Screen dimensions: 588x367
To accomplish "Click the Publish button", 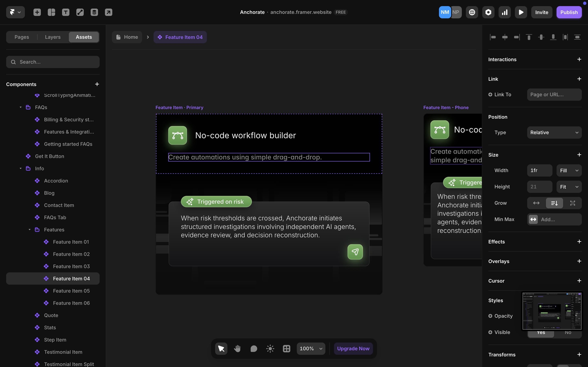I will (569, 12).
